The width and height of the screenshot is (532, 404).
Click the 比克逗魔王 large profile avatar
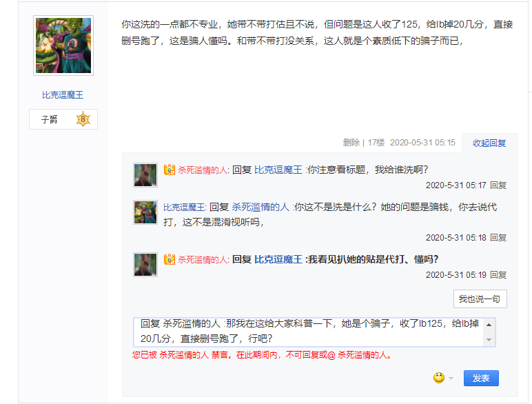pos(63,46)
